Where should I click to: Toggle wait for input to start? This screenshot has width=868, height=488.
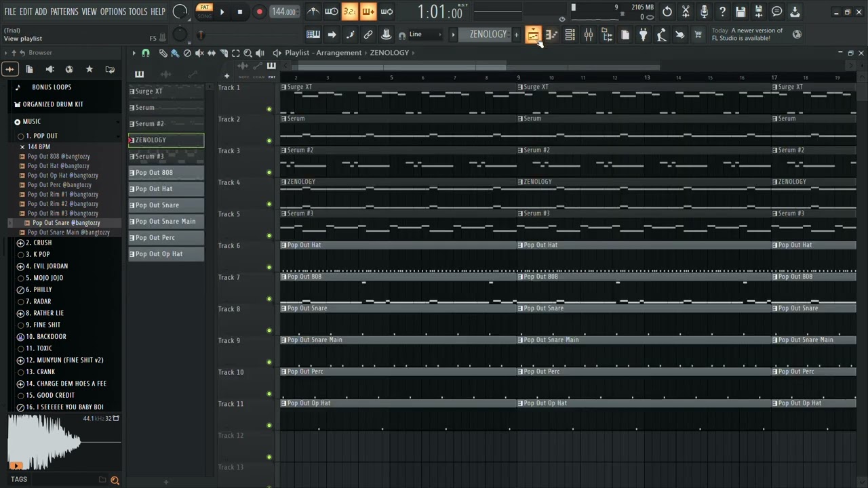[x=331, y=12]
